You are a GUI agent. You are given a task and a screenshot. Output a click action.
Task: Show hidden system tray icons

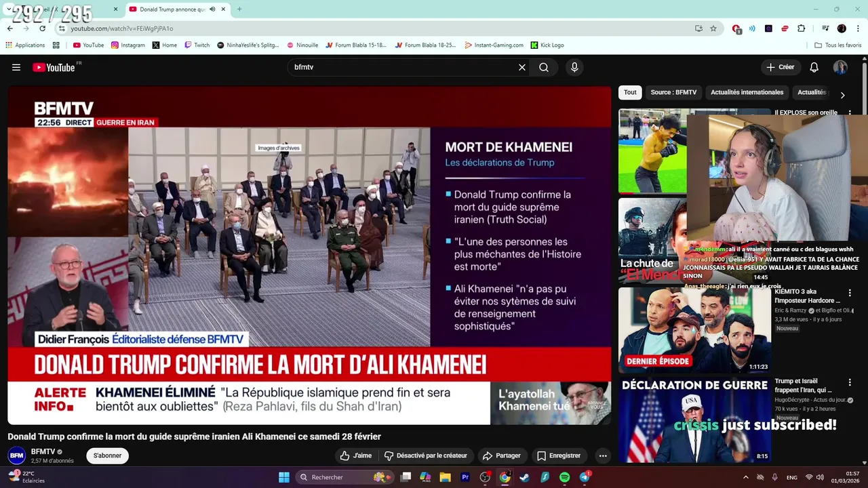click(x=745, y=477)
